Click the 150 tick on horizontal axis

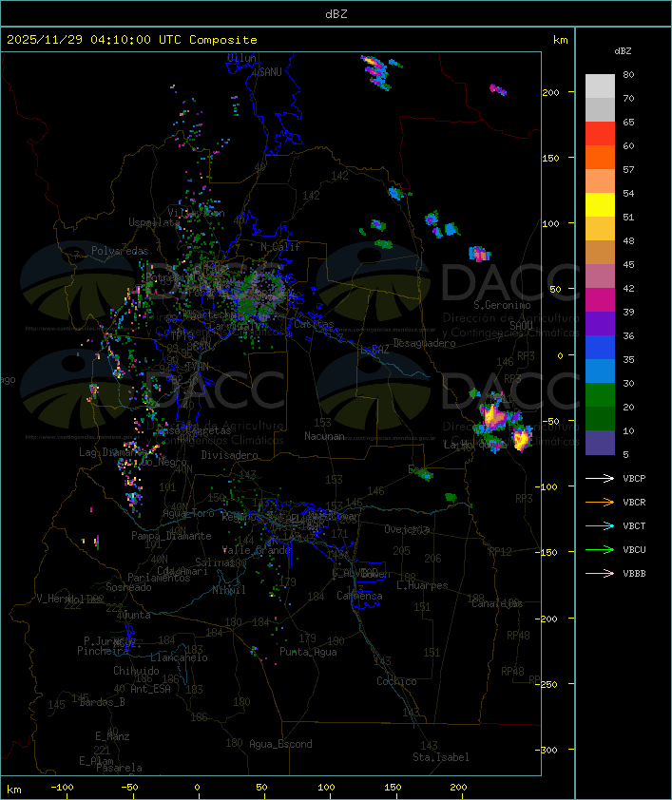(393, 788)
